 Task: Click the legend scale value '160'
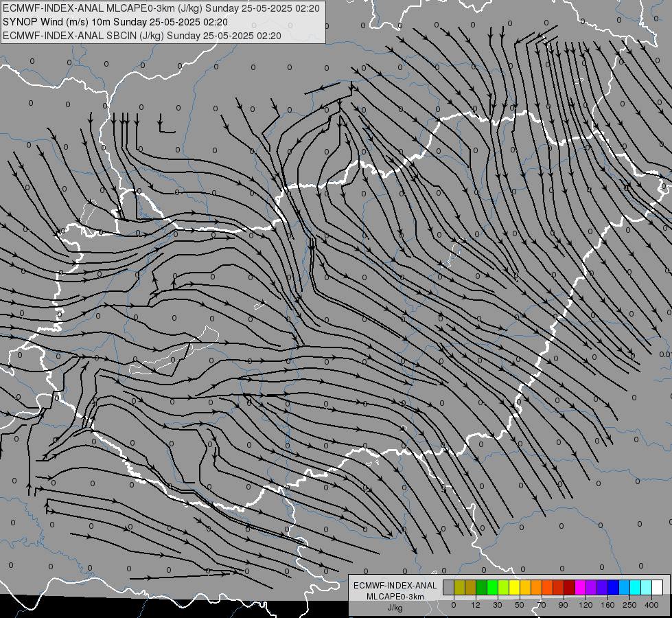click(x=607, y=605)
